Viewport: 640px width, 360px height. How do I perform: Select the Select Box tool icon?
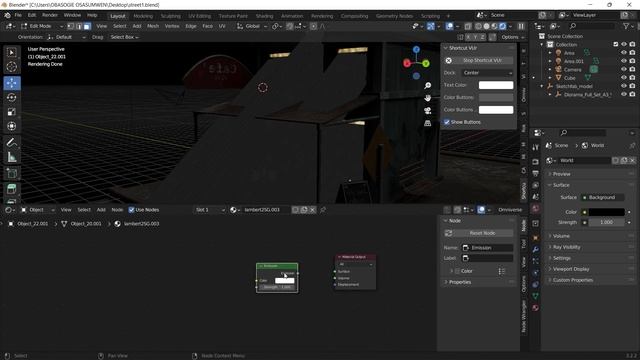pyautogui.click(x=11, y=52)
